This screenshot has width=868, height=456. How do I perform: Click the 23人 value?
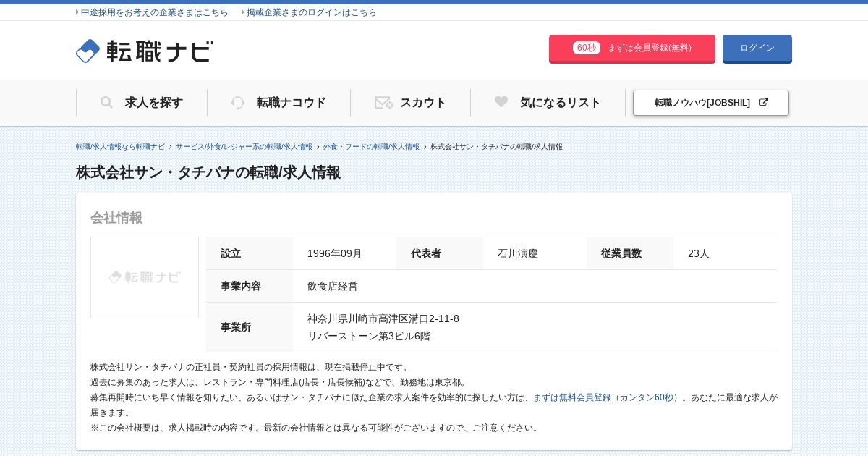pos(699,253)
